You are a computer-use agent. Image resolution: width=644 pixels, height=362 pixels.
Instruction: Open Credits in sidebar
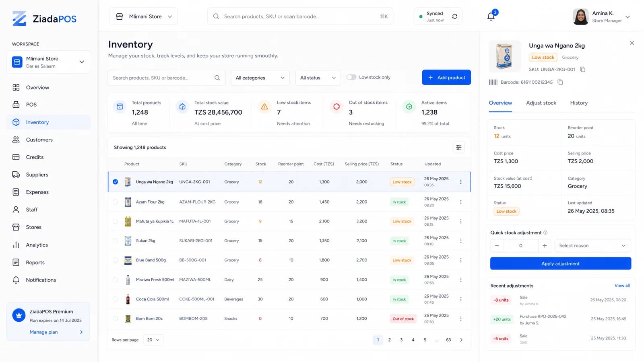click(x=48, y=157)
